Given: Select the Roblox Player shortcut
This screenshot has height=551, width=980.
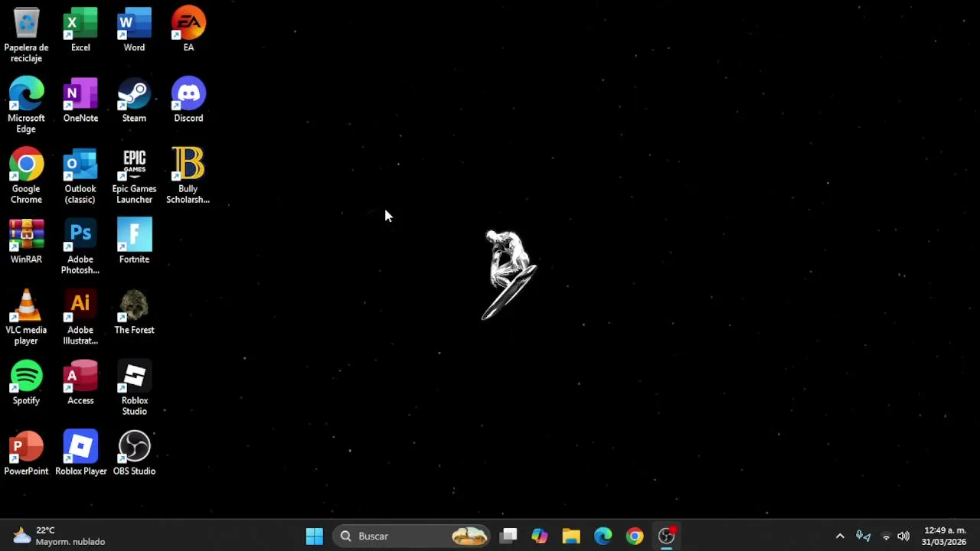Looking at the screenshot, I should [x=80, y=453].
